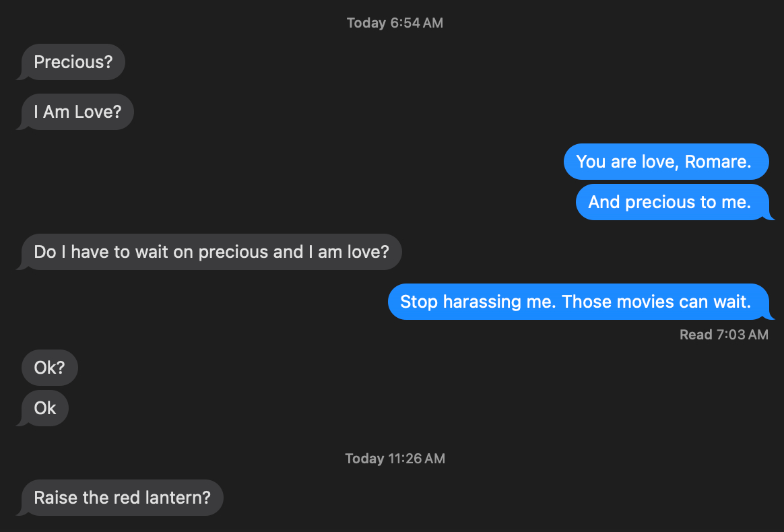
Task: Select the "I Am Love?" message bubble
Action: 77,112
